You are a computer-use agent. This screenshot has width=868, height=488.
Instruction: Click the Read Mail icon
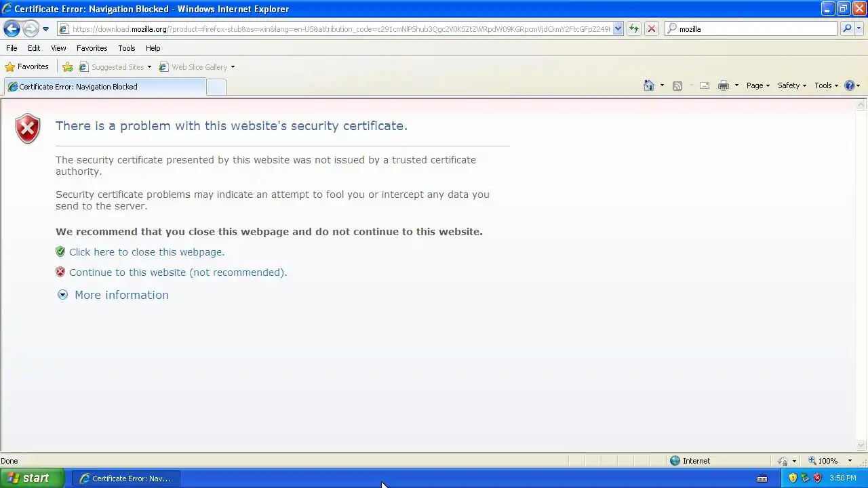pos(705,85)
